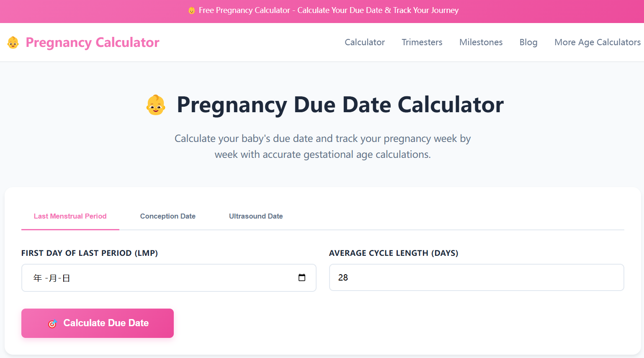Select the Last Menstrual Period tab

[x=70, y=216]
